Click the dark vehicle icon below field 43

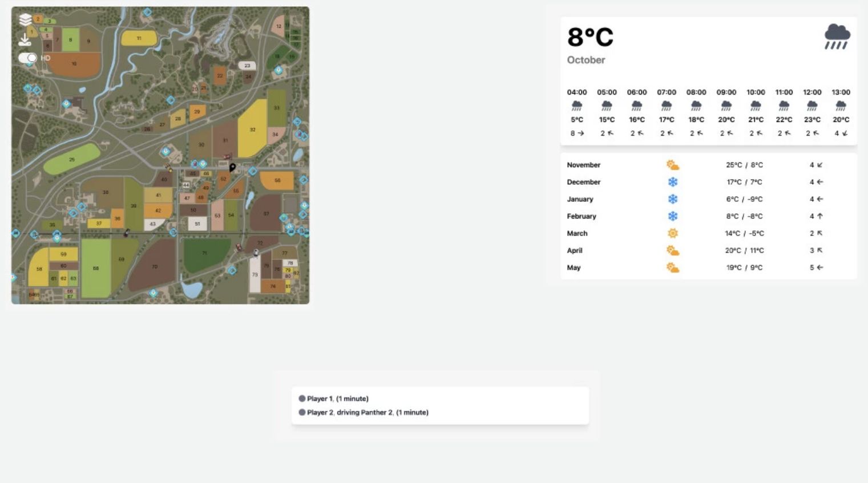tap(127, 233)
